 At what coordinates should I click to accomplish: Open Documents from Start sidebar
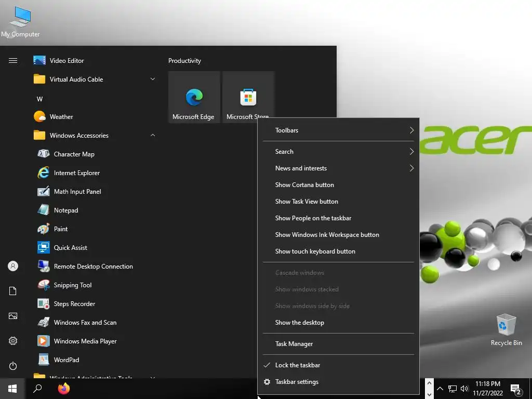click(13, 291)
